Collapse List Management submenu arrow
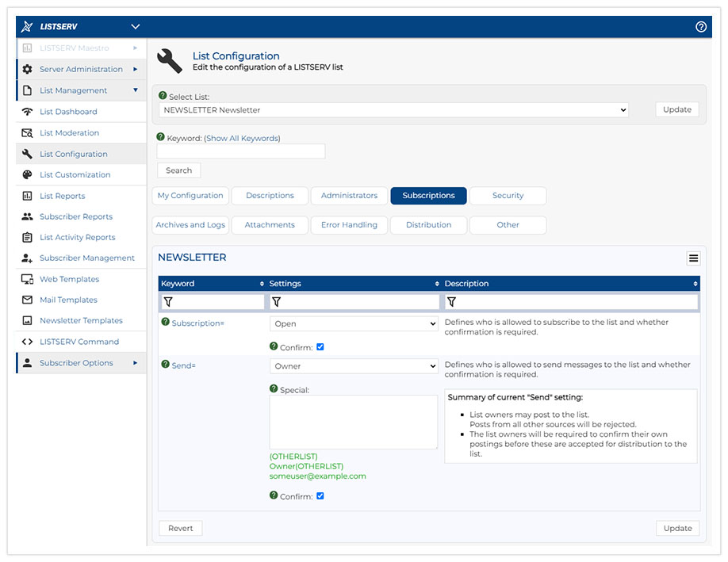Screen dimensions: 728x562 tap(135, 90)
